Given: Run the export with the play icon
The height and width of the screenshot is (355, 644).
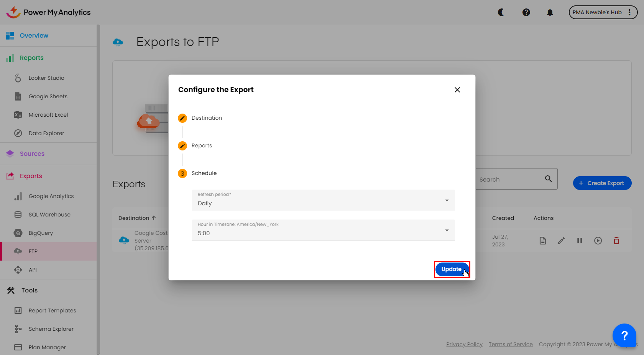Looking at the screenshot, I should click(x=598, y=241).
